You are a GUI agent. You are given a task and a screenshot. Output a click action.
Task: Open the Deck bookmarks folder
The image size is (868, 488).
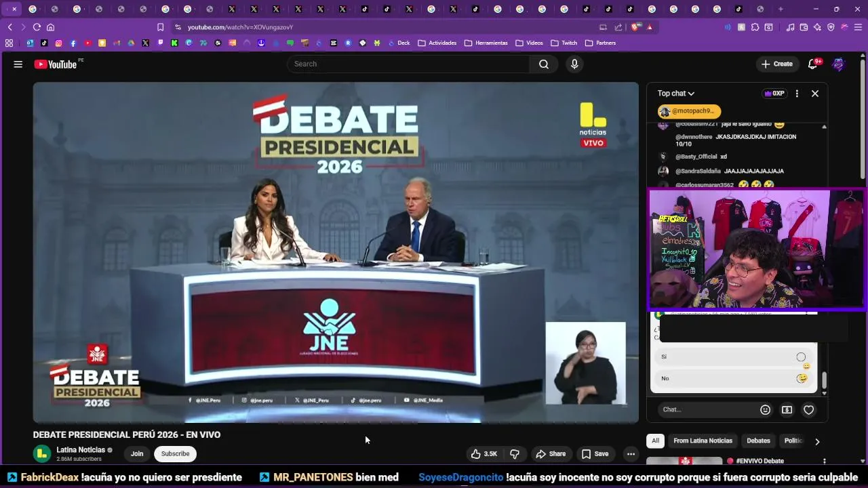click(399, 43)
